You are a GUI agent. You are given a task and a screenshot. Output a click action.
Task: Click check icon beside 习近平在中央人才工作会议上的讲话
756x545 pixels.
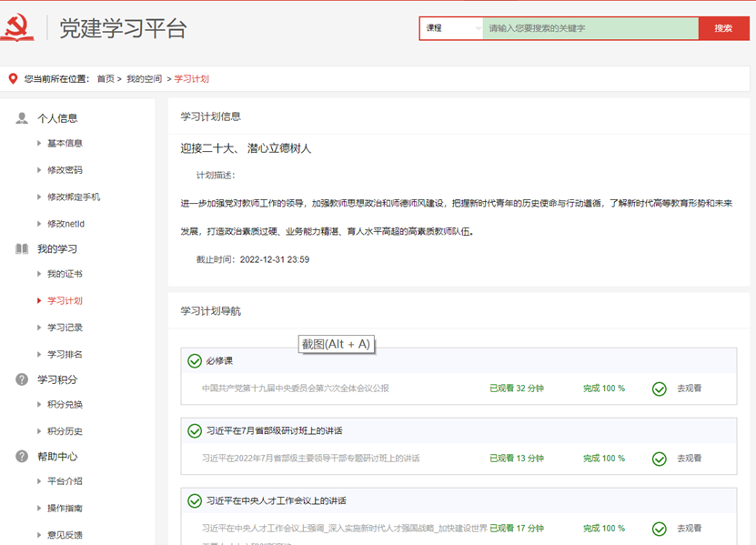194,500
